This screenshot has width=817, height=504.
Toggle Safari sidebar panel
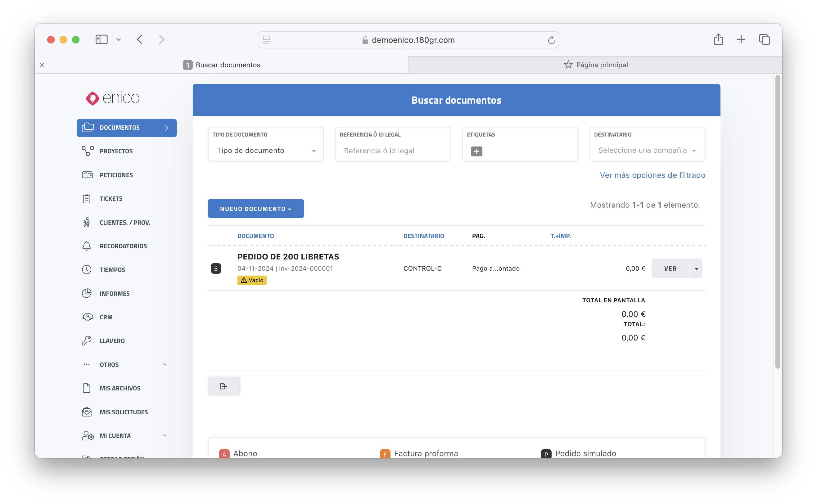(x=101, y=40)
